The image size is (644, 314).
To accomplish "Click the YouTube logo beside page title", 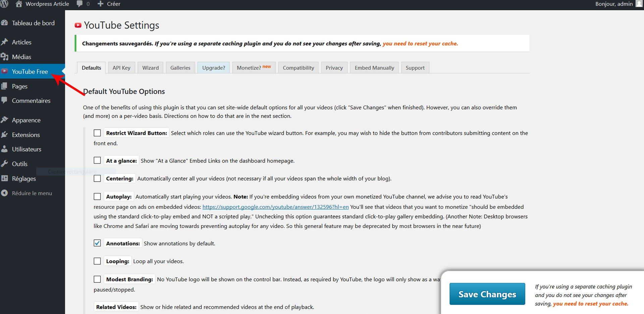I will point(78,25).
